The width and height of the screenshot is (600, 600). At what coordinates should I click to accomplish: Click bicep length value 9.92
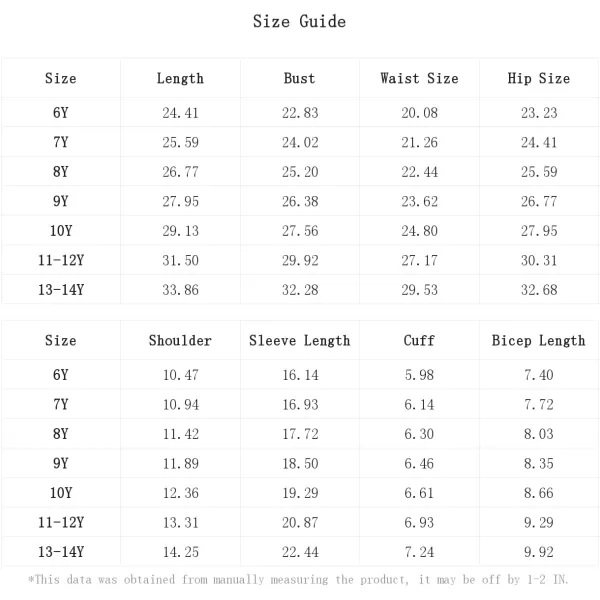[539, 552]
